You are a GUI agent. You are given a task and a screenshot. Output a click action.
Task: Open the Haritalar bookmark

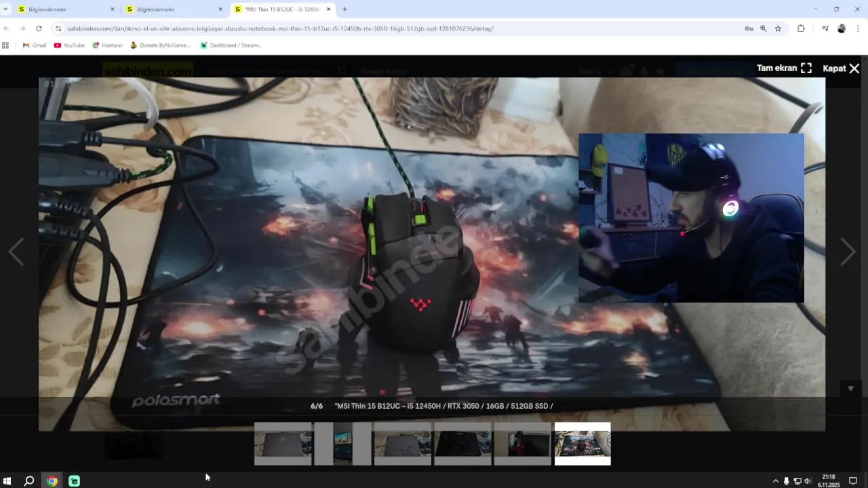tap(107, 45)
